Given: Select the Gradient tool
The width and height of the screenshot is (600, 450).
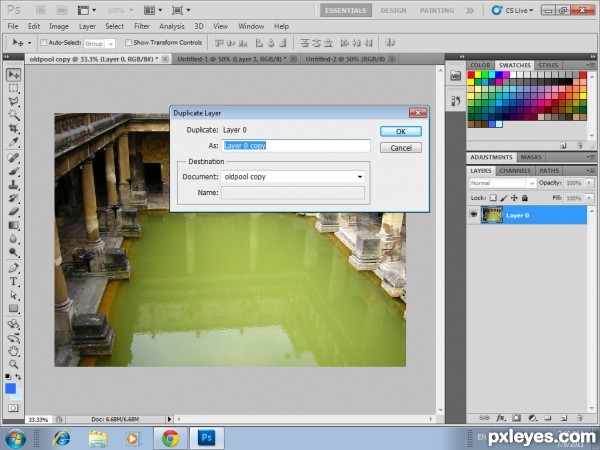Looking at the screenshot, I should 13,225.
